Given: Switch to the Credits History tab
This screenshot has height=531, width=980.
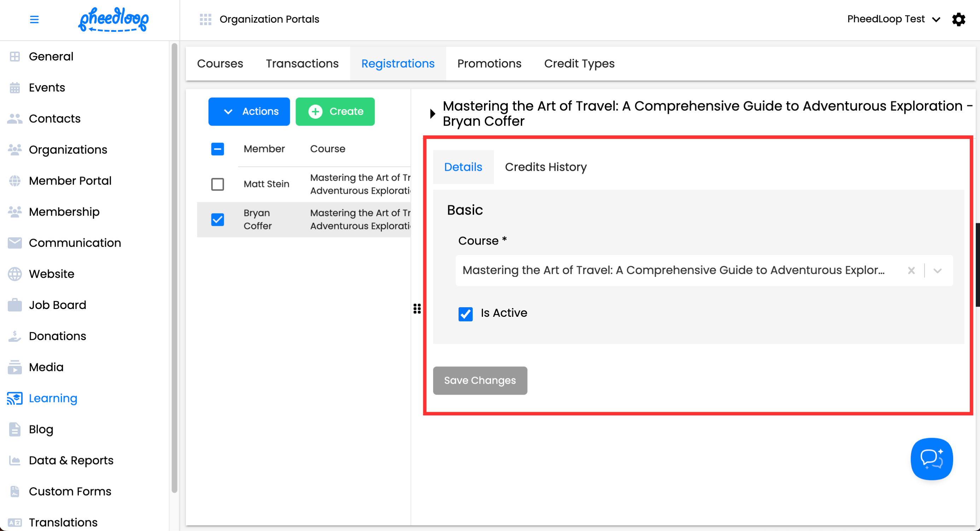Looking at the screenshot, I should [546, 167].
